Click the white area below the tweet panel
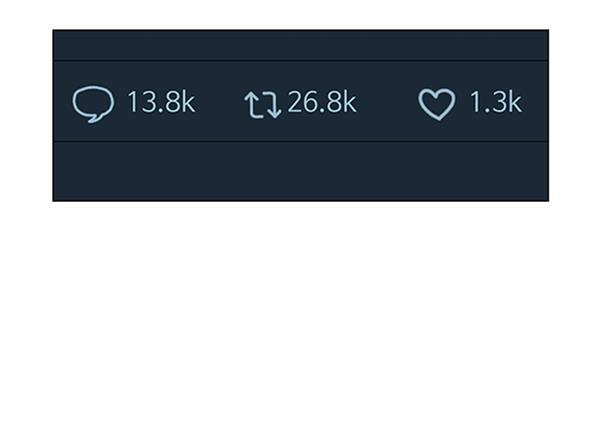 pos(300,319)
